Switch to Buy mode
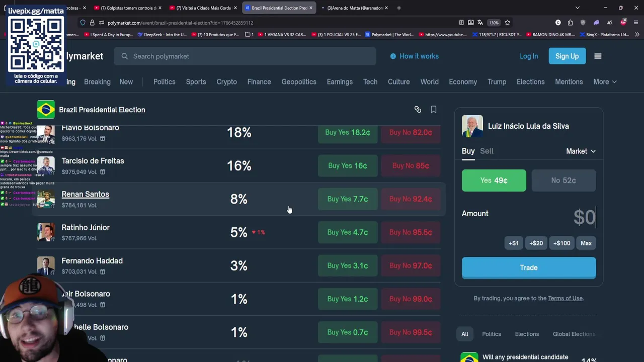Screen dimensions: 644x362 coord(468,151)
